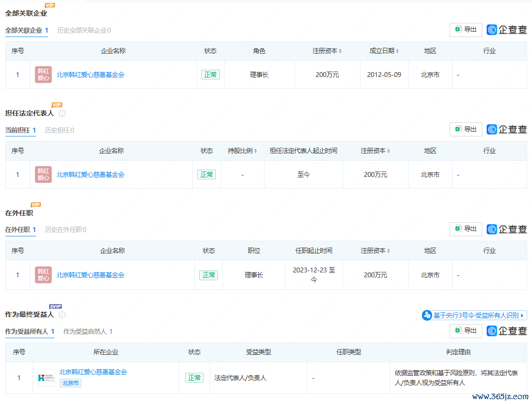Switch to 历史全部关联企业0 tab
The height and width of the screenshot is (404, 532).
point(84,31)
